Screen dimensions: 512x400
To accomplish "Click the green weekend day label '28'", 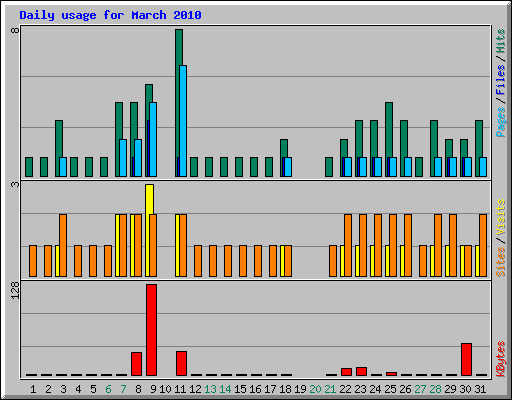I will click(435, 389).
